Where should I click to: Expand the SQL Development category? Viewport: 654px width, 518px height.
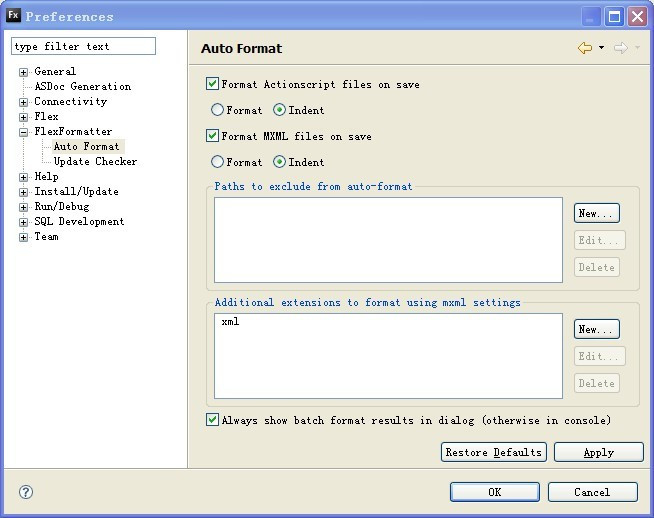[24, 222]
